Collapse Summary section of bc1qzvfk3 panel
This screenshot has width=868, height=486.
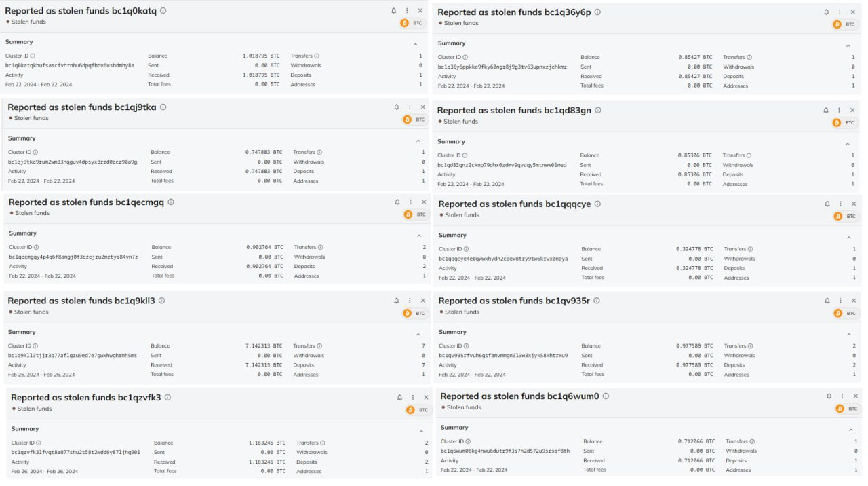point(421,432)
